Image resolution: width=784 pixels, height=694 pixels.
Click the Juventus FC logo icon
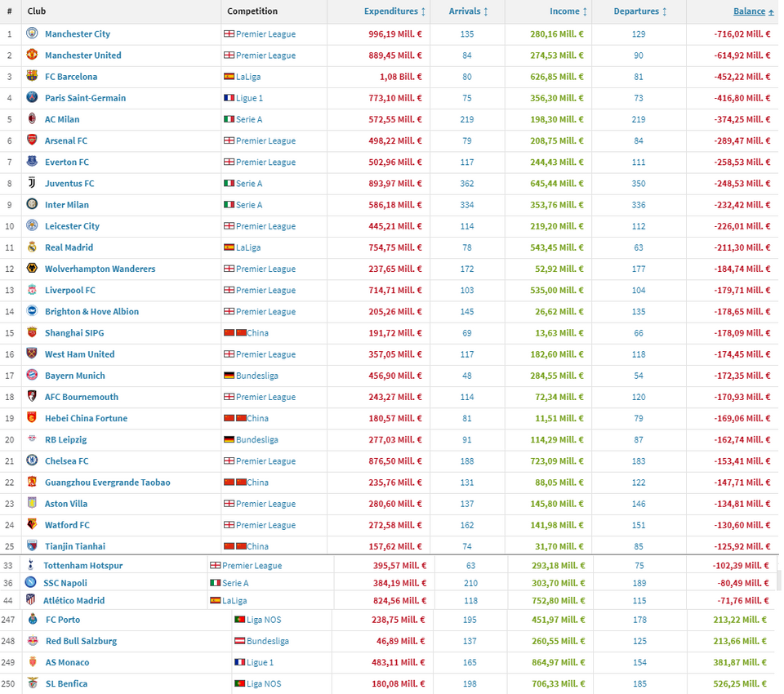click(x=32, y=183)
